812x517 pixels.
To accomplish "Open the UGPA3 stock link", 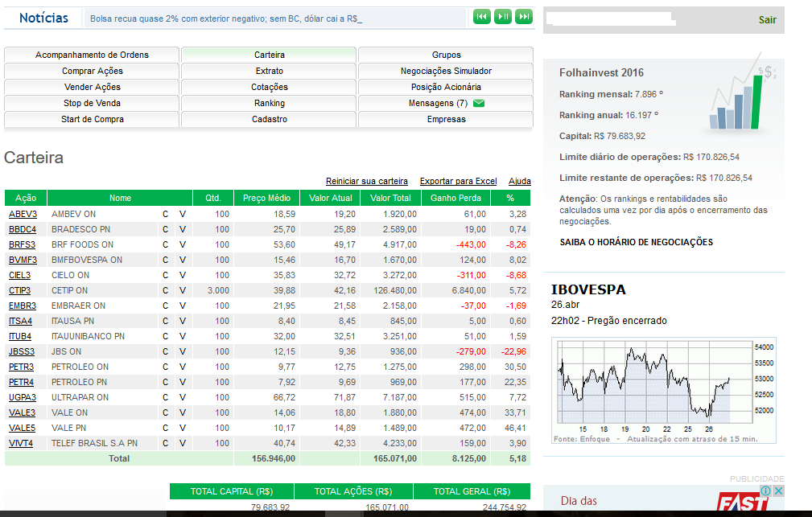I will pos(23,397).
